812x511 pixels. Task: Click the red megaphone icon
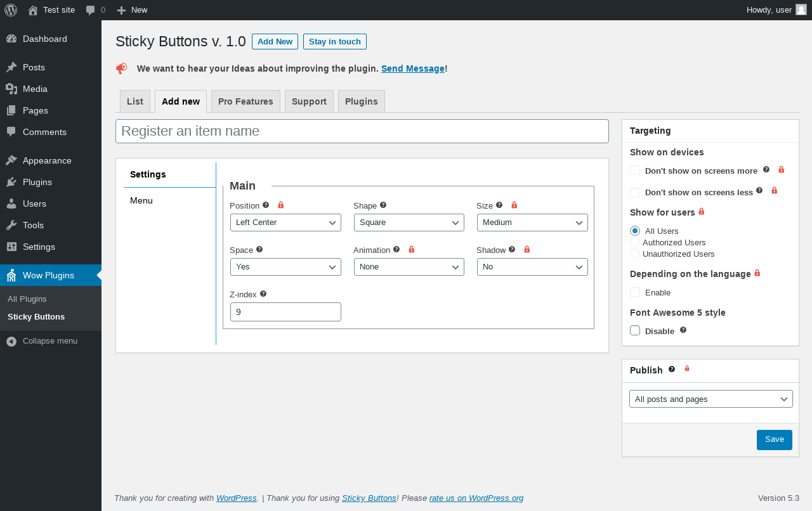pos(121,68)
